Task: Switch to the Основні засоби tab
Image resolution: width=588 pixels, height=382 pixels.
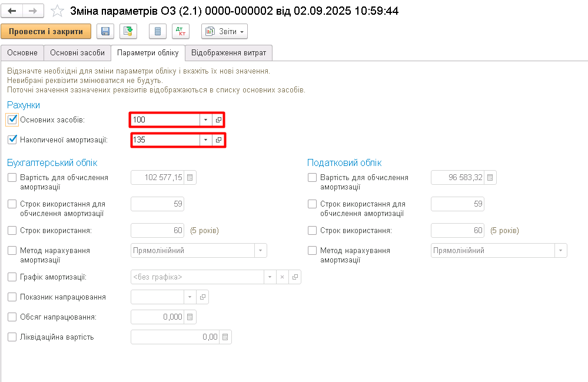Action: [77, 53]
